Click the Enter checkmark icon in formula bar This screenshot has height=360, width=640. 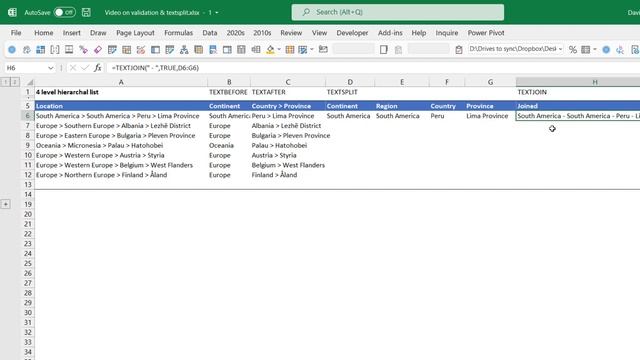click(84, 68)
